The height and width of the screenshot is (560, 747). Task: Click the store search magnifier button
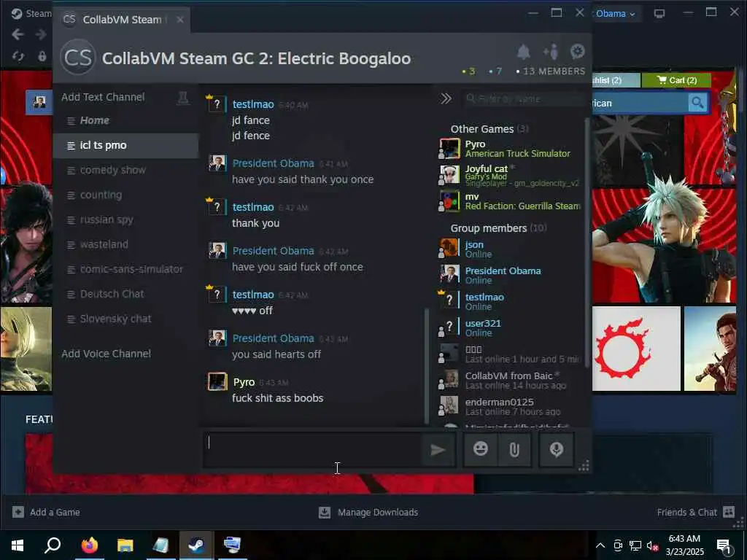click(x=697, y=102)
